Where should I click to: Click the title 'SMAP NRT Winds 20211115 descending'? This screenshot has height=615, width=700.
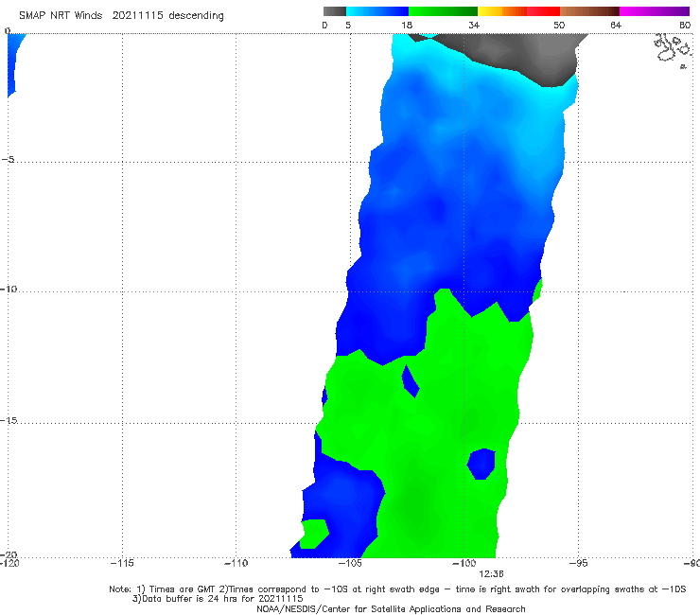pyautogui.click(x=121, y=16)
